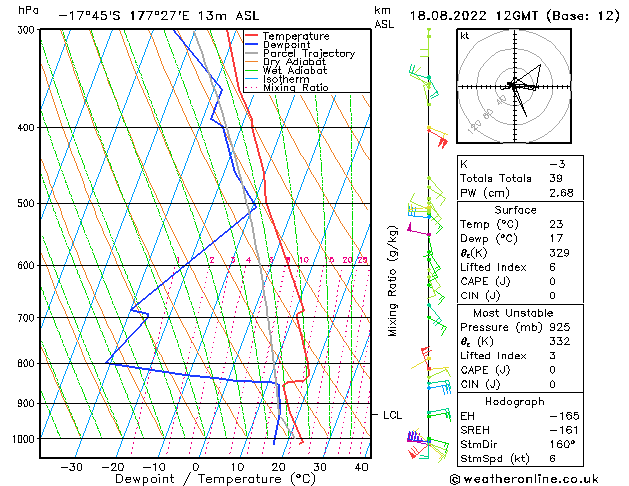Click the km ASL axis label

[x=384, y=17]
